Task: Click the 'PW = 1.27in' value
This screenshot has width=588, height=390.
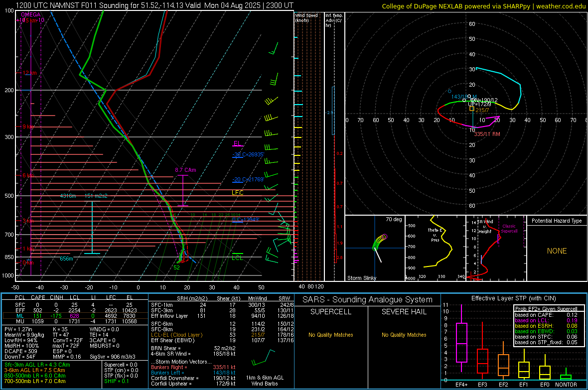Action: tap(18, 329)
